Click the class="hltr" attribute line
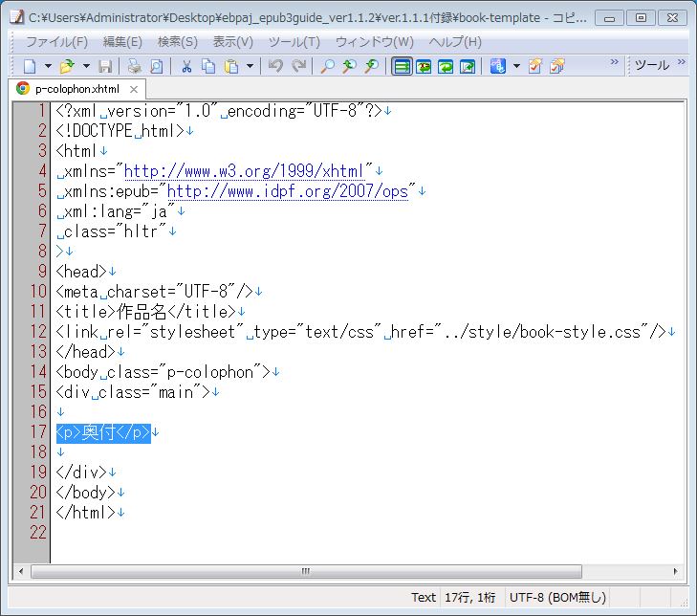Image resolution: width=697 pixels, height=616 pixels. [112, 231]
